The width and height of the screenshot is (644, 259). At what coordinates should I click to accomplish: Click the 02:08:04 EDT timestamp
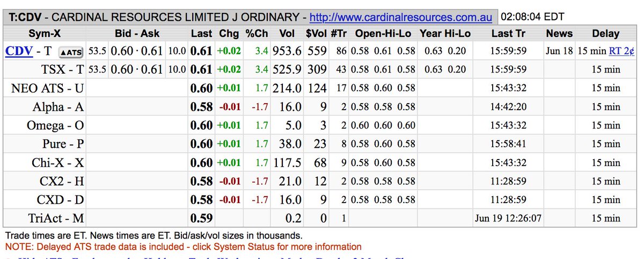point(532,17)
